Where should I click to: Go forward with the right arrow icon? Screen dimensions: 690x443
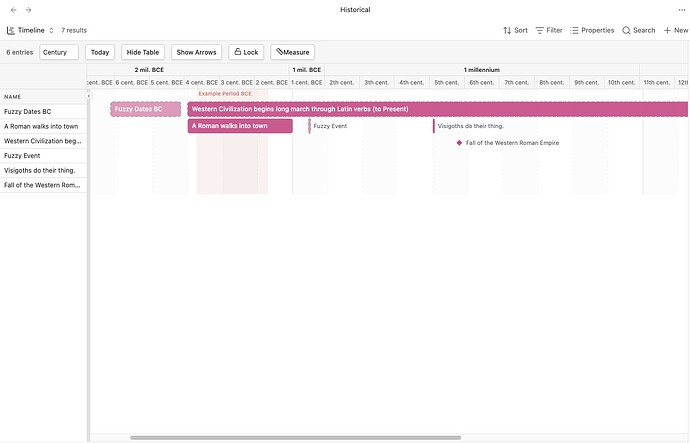[28, 10]
